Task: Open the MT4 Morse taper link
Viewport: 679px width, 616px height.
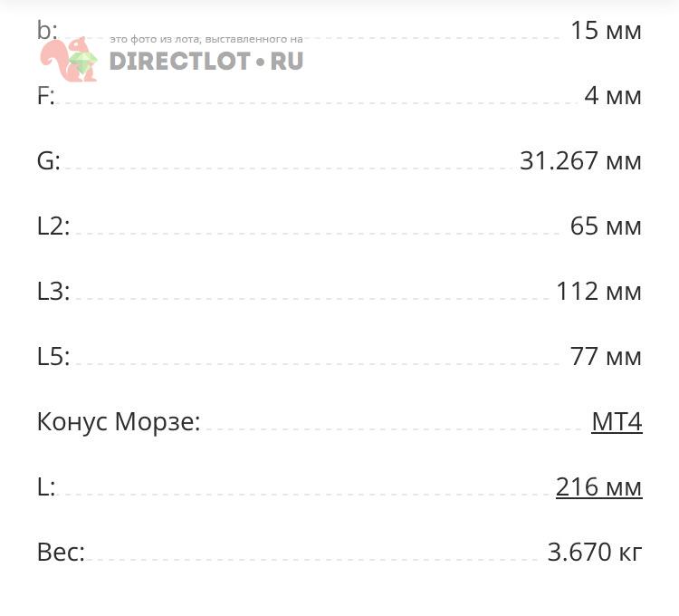Action: pos(617,421)
